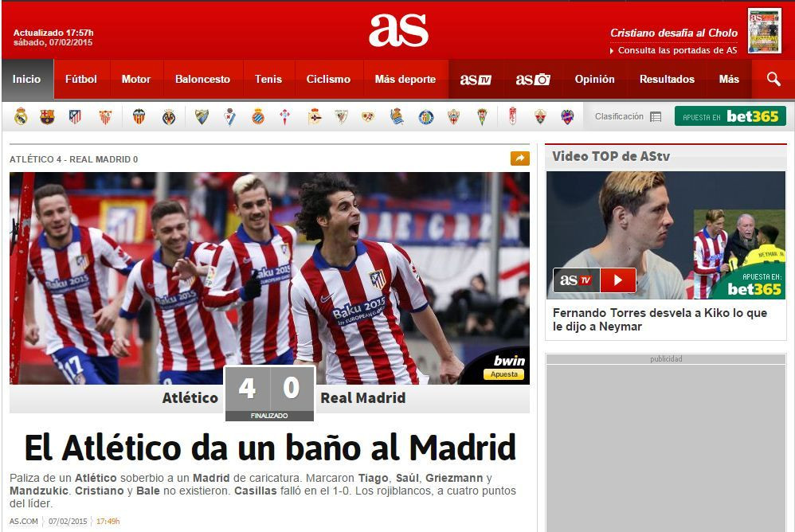Screen dimensions: 795x532
Task: Select the Valencia CF crest icon
Action: pyautogui.click(x=139, y=117)
